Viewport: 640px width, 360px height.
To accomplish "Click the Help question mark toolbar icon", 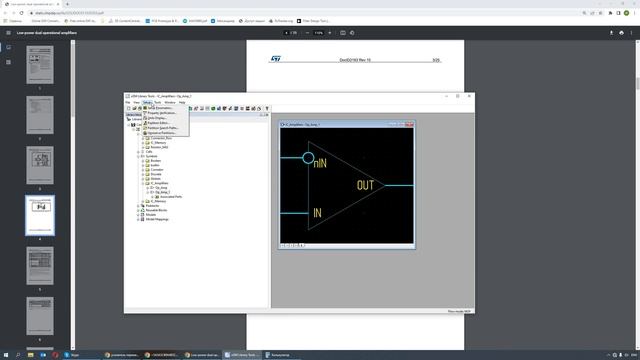I will click(x=267, y=109).
